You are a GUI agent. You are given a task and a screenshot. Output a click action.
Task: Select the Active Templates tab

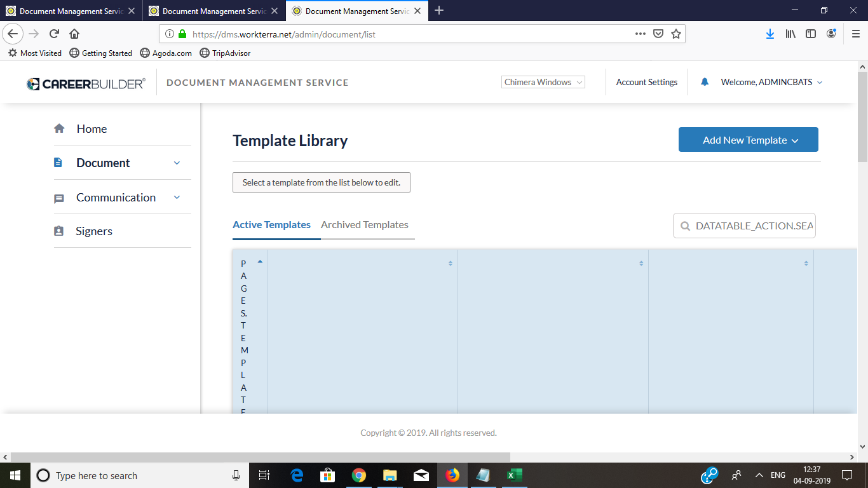[x=271, y=225]
